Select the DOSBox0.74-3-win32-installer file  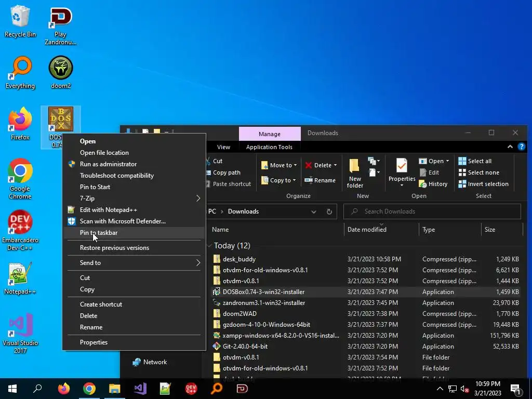coord(366,292)
